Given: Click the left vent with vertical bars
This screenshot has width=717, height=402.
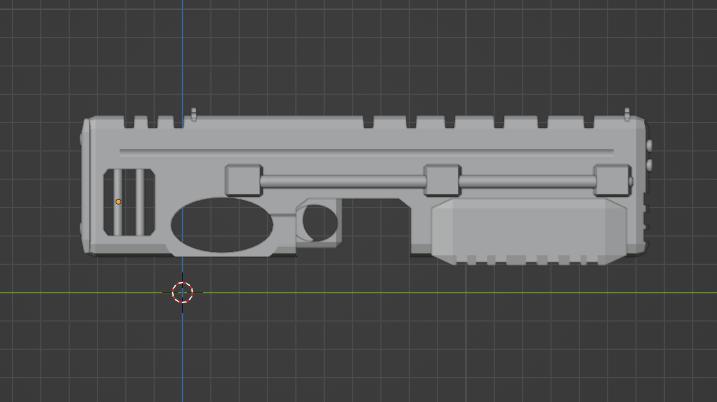Looking at the screenshot, I should tap(129, 202).
